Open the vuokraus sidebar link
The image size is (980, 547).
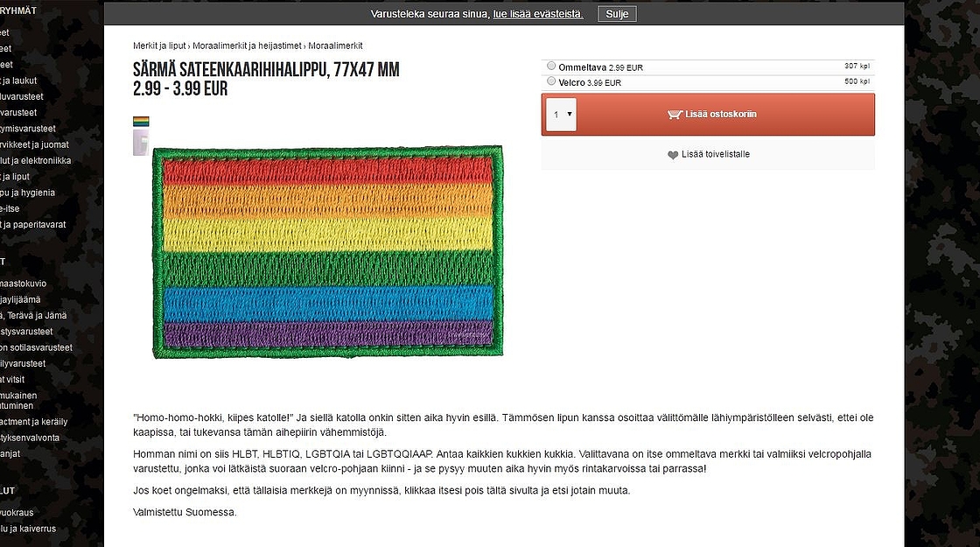click(17, 513)
